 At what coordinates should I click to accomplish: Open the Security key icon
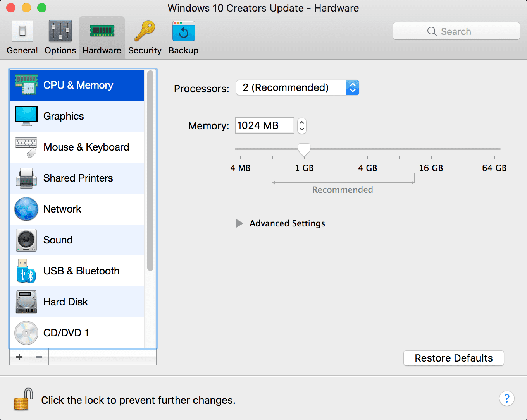[x=145, y=31]
